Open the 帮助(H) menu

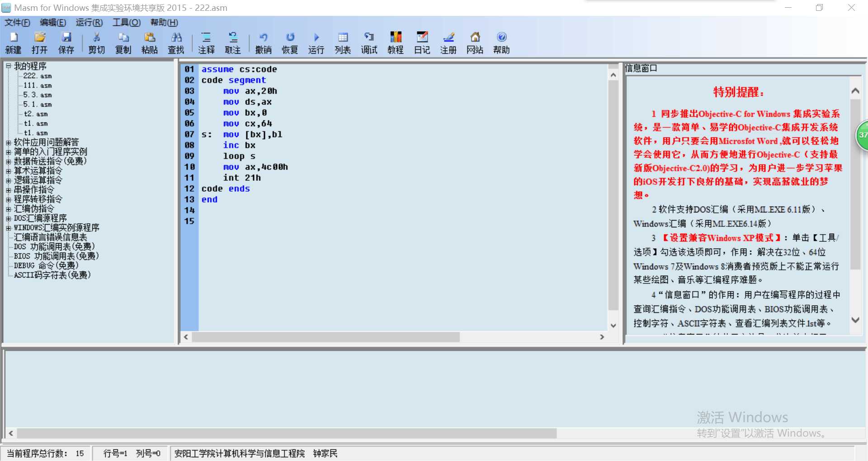[x=164, y=23]
